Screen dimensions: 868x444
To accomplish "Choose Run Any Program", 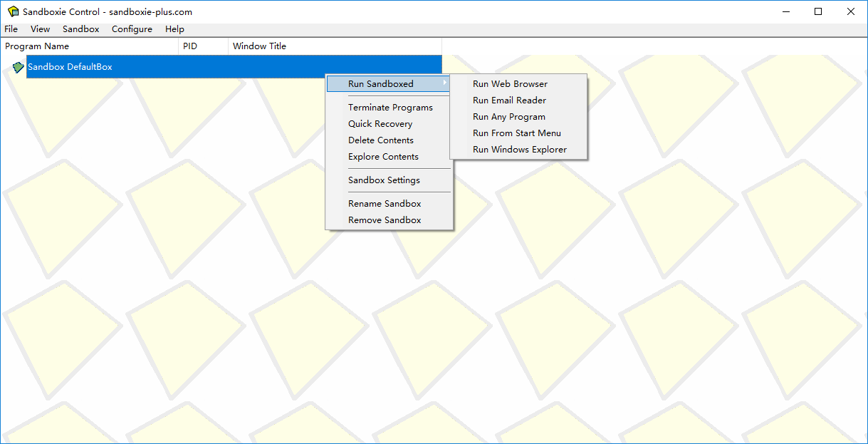I will click(x=518, y=117).
